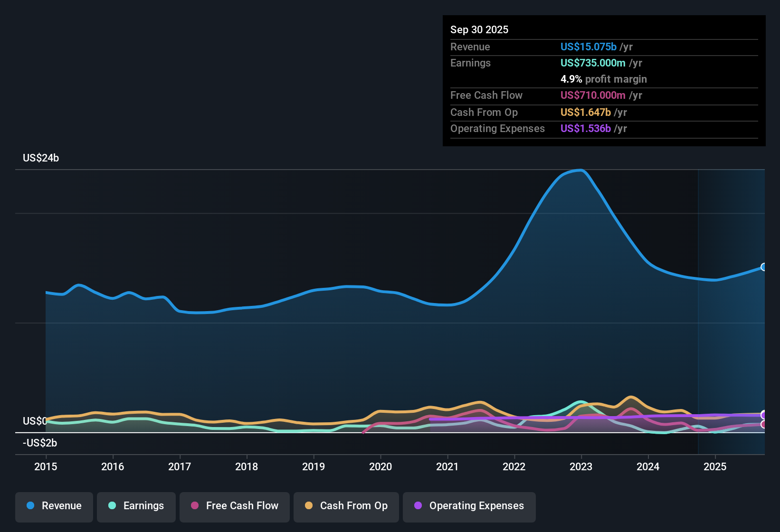Toggle the Revenue series via its blue legend icon
Screen dimensions: 780x532
point(30,506)
